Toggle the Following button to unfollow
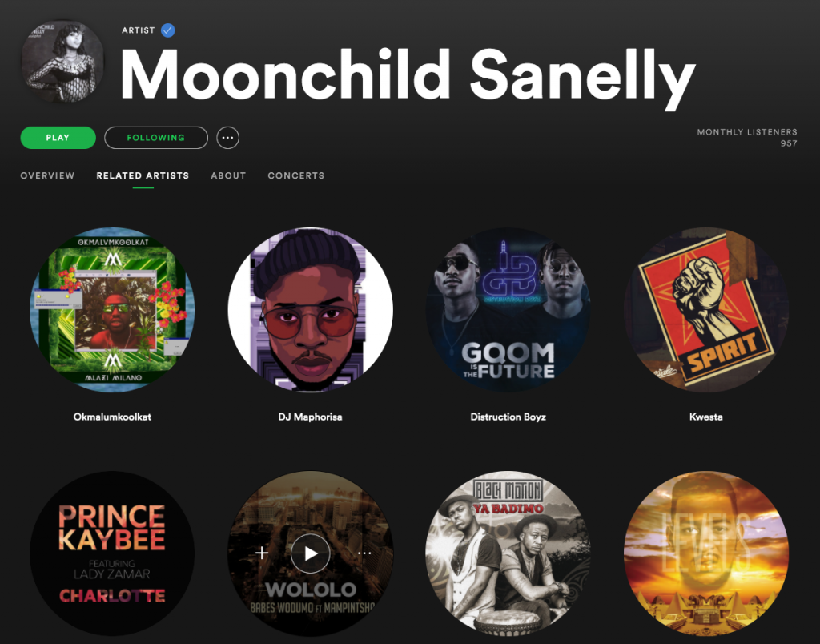This screenshot has height=644, width=820. coord(156,138)
